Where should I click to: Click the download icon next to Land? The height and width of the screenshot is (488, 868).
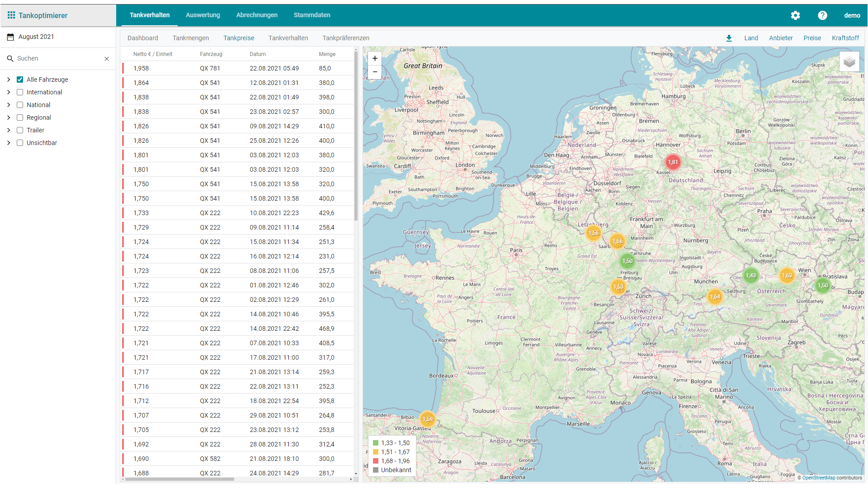coord(729,38)
